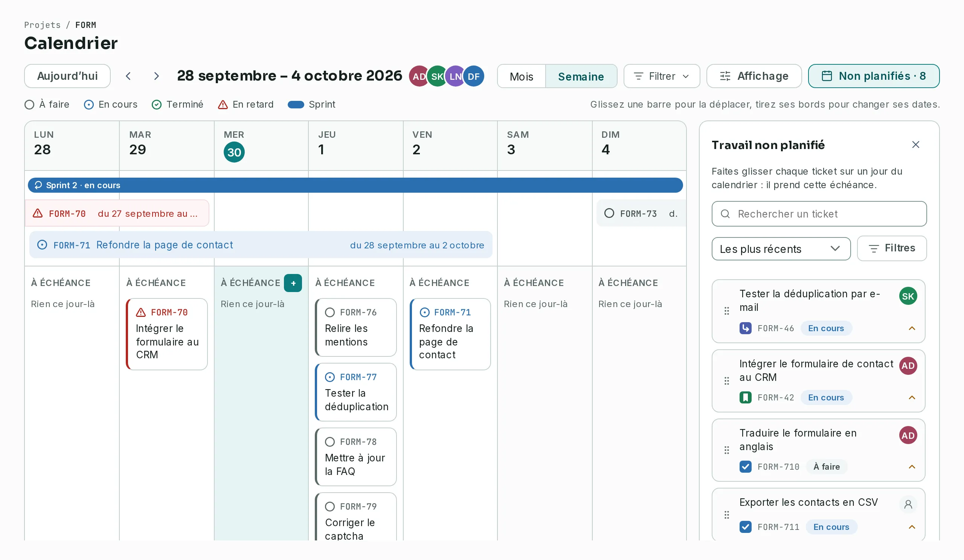The width and height of the screenshot is (964, 560).
Task: Click the Terminé legend entry
Action: (177, 104)
